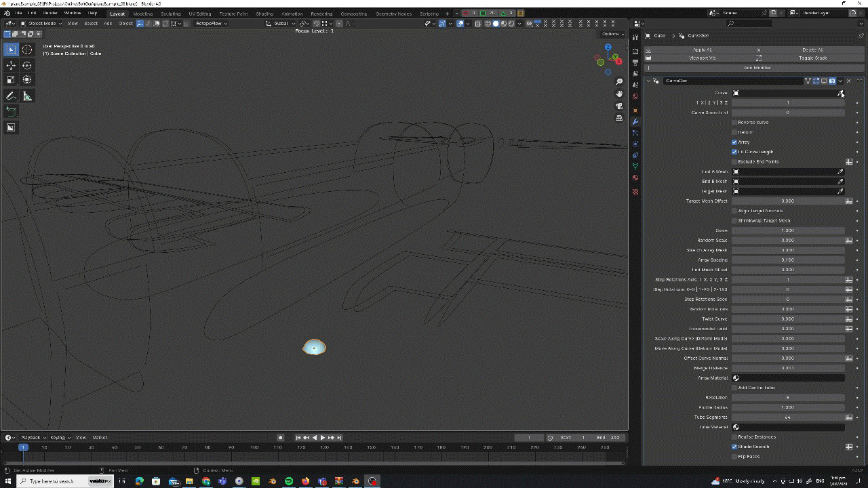
Task: Click the Add Cube tool icon
Action: (11, 111)
